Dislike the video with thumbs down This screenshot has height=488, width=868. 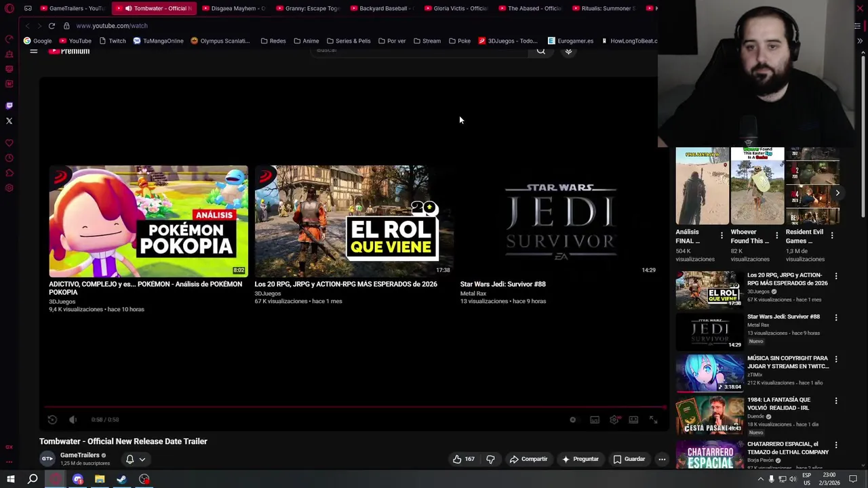[x=490, y=459]
